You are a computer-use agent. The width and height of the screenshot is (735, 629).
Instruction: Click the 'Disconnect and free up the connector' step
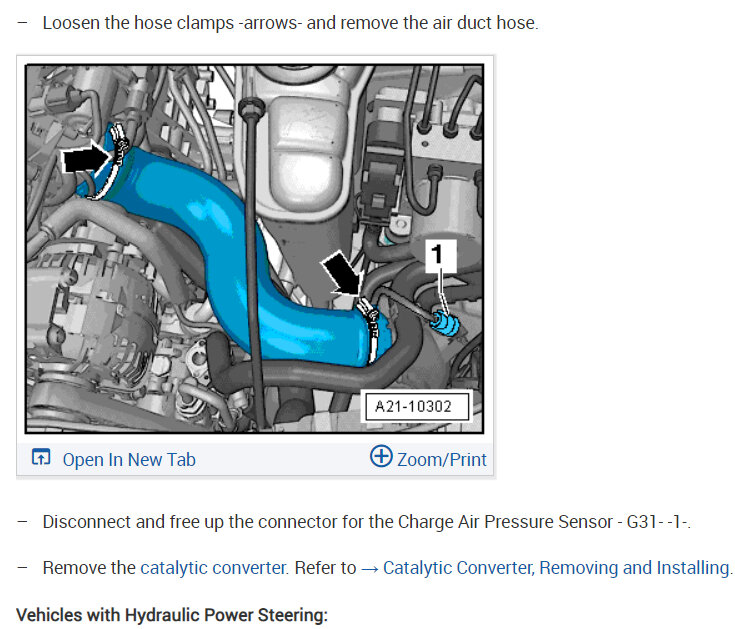point(200,522)
